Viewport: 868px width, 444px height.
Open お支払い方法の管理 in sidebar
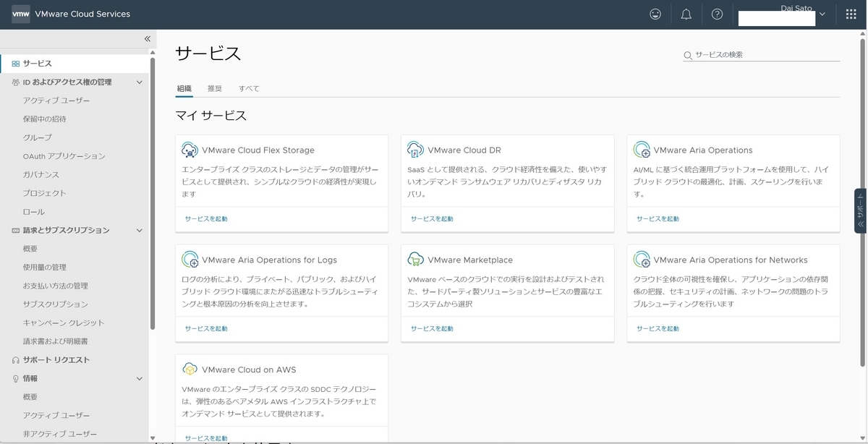pyautogui.click(x=55, y=286)
